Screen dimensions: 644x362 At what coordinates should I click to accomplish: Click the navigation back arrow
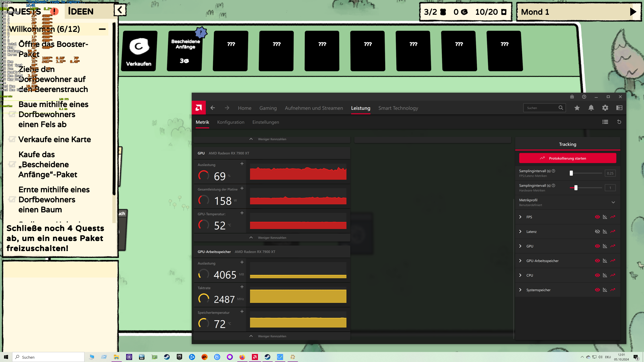point(212,108)
